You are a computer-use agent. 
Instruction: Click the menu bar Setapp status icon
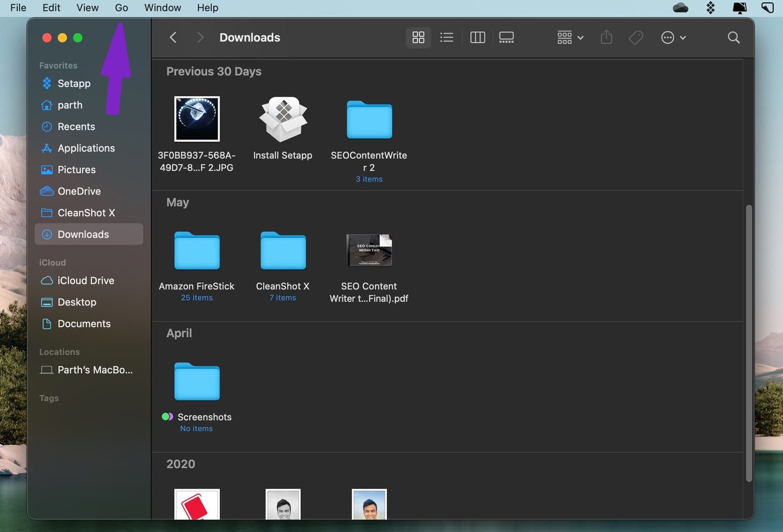[710, 8]
